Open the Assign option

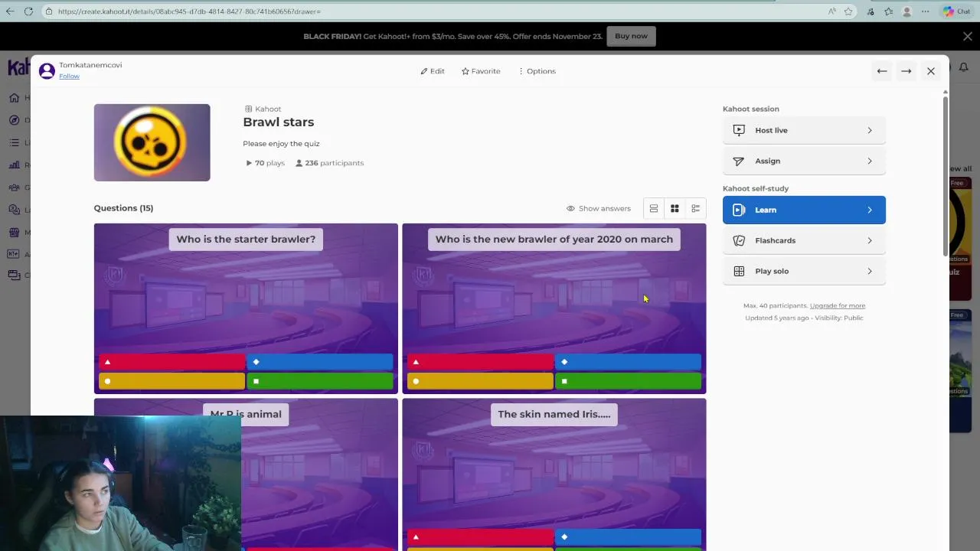point(804,161)
